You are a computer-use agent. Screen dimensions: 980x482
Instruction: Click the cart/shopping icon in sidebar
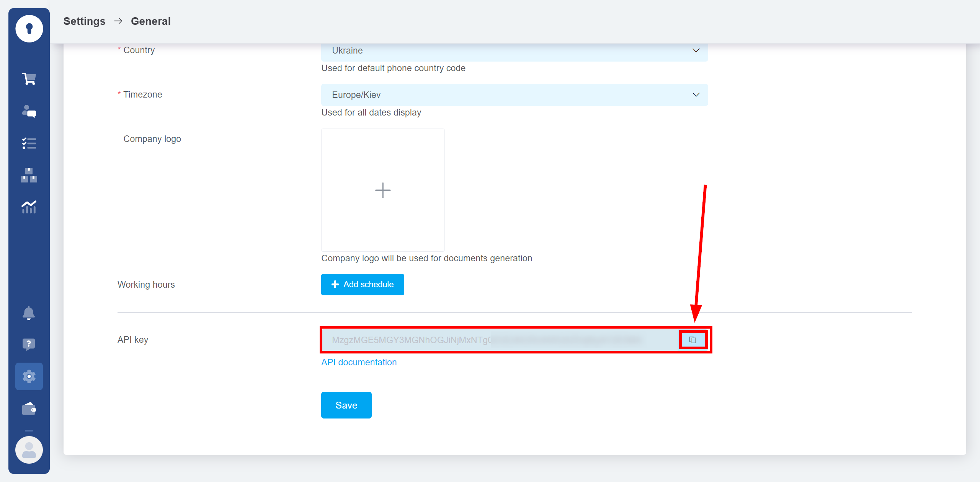click(x=29, y=79)
